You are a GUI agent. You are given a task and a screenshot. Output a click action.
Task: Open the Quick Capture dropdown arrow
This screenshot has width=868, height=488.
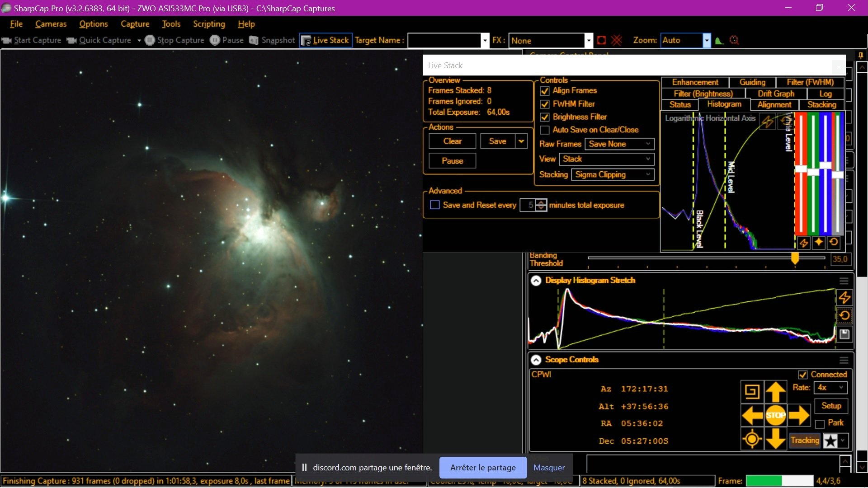[x=139, y=41]
